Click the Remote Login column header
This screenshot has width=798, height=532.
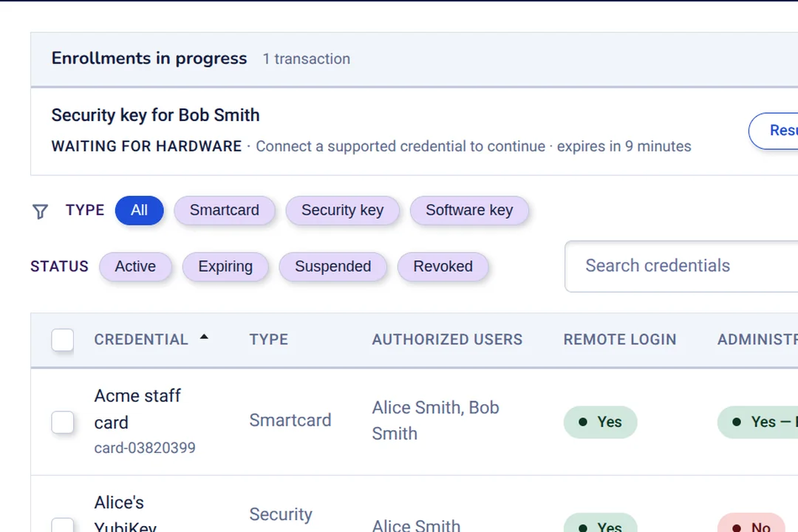(x=620, y=340)
